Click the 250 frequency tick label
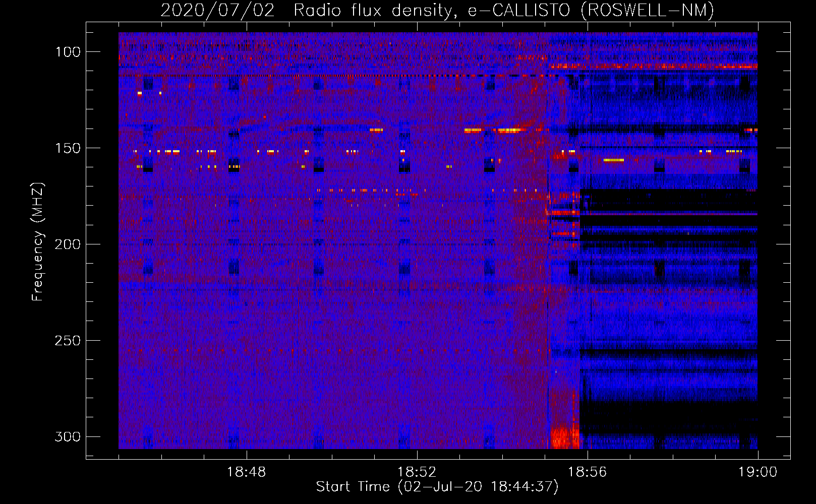This screenshot has height=504, width=816. click(x=68, y=341)
